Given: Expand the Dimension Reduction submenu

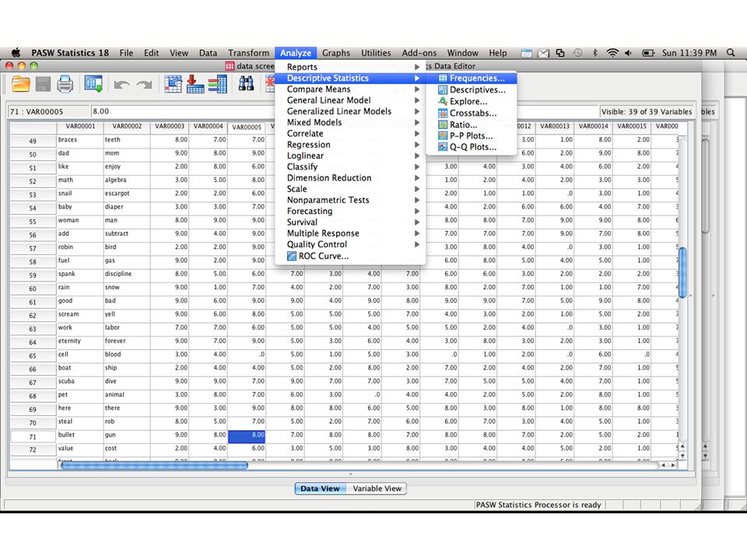Looking at the screenshot, I should coord(350,177).
